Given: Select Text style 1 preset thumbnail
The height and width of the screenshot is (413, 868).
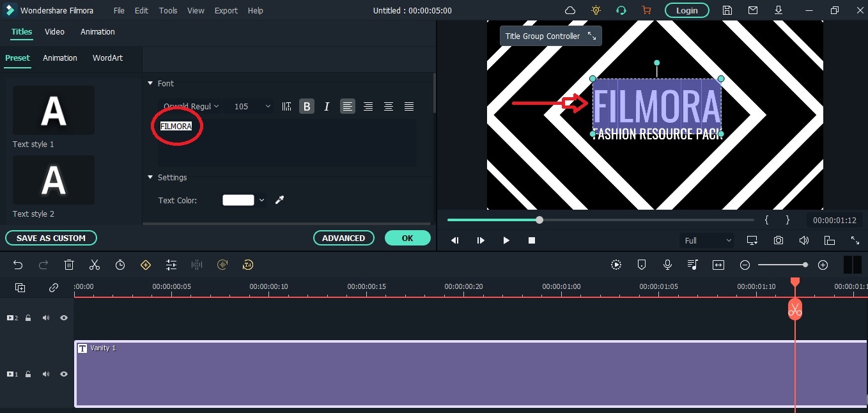Looking at the screenshot, I should pos(54,111).
